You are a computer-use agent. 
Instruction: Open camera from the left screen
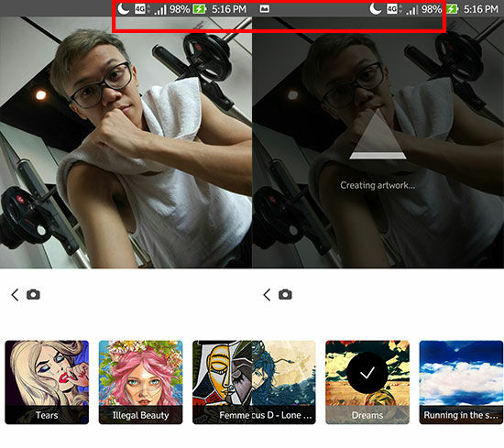(x=33, y=294)
